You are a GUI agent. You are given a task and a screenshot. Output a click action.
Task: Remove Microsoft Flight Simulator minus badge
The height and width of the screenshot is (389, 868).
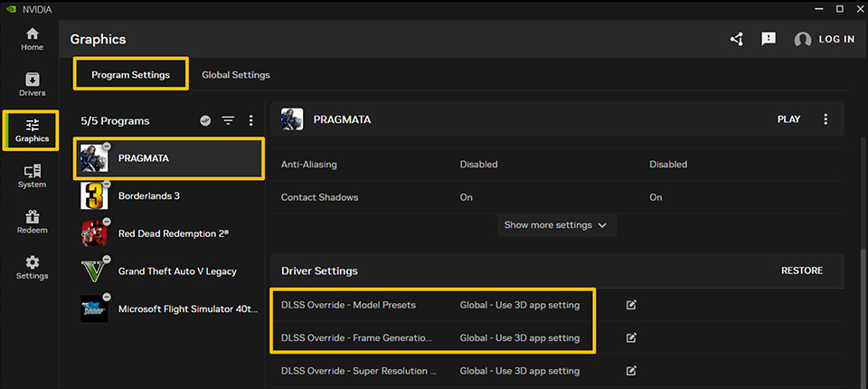[x=107, y=297]
